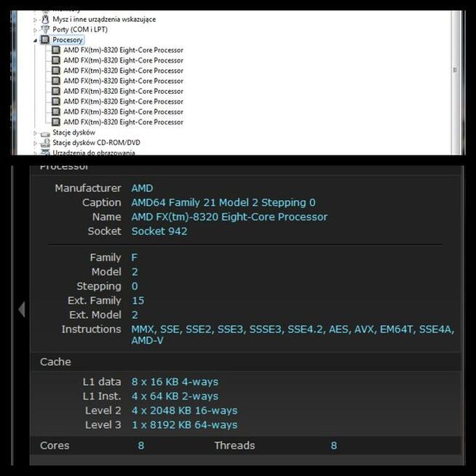This screenshot has height=476, width=476.
Task: Expand the Stacje dysków CD-ROM/DVD node
Action: (35, 143)
